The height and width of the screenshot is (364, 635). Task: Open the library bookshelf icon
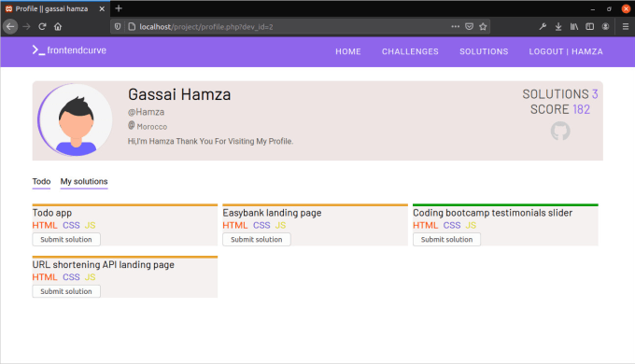click(x=574, y=27)
